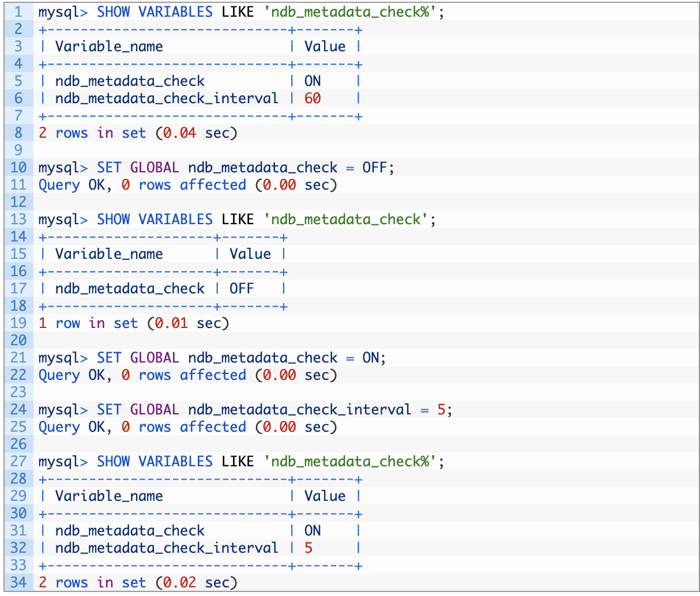Click the GLOBAL keyword on line 21
Image resolution: width=700 pixels, height=596 pixels.
(x=155, y=358)
